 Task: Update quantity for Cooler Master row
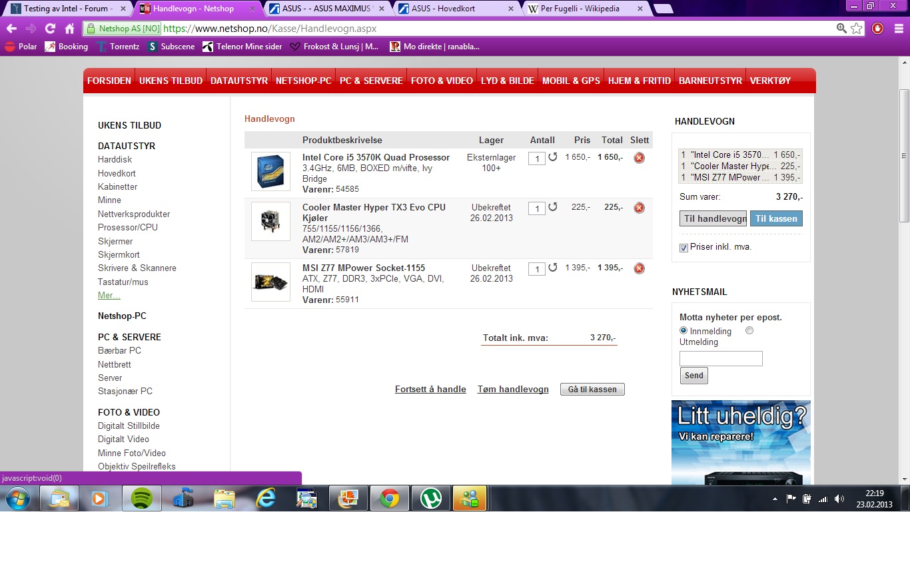tap(553, 207)
